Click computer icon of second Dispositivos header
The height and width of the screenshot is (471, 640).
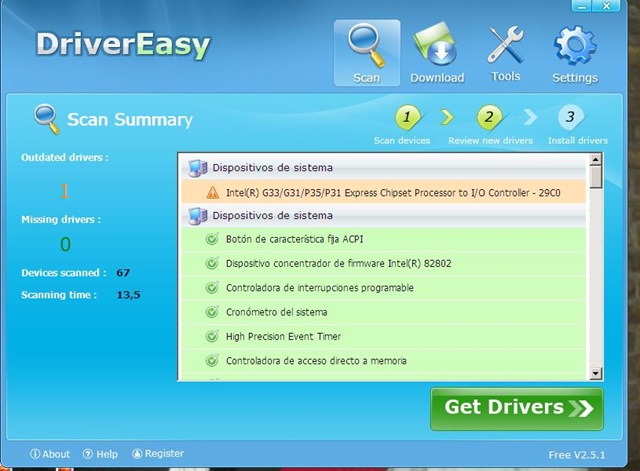(198, 216)
